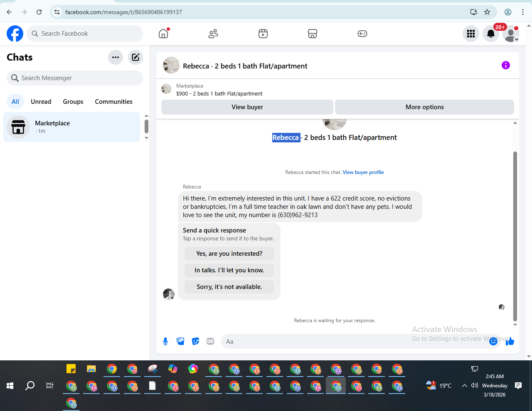
Task: Open the purple conversation information icon
Action: click(506, 65)
